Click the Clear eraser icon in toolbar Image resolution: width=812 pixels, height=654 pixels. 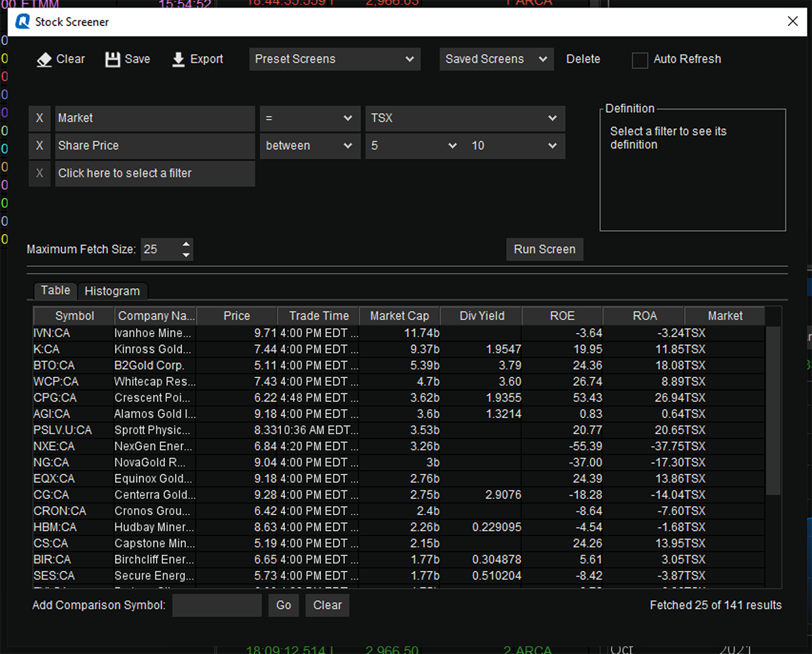coord(44,60)
